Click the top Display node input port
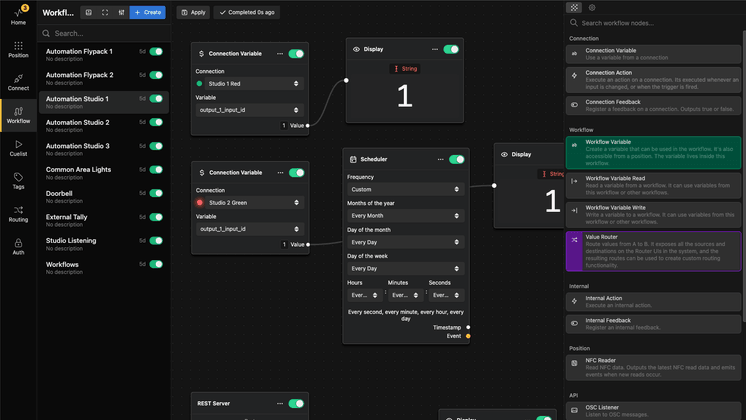746x420 pixels. tap(346, 80)
